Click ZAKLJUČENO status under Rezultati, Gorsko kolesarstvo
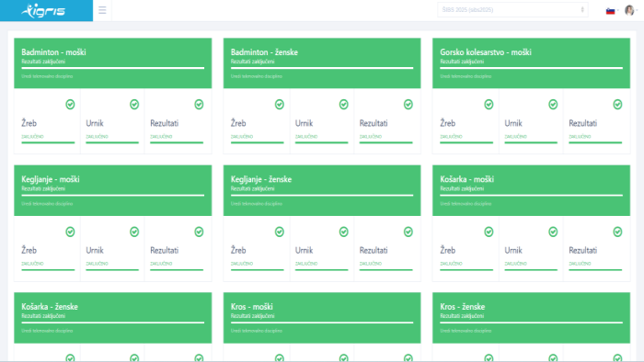Image resolution: width=644 pixels, height=362 pixels. pos(580,137)
